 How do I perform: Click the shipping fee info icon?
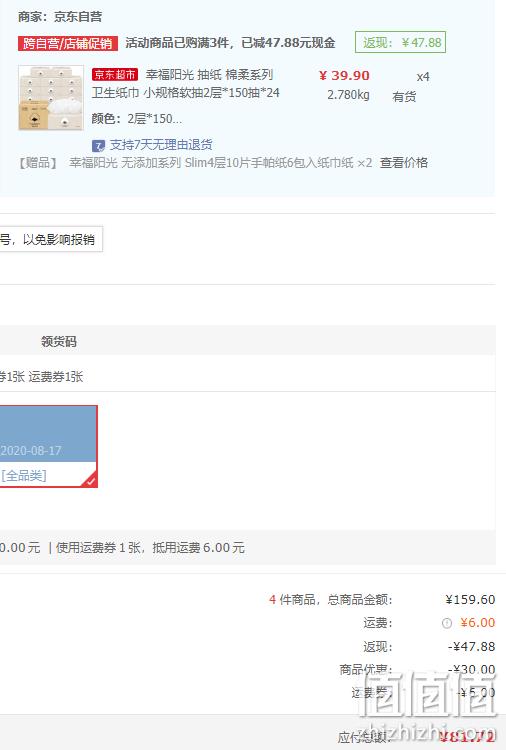[447, 623]
